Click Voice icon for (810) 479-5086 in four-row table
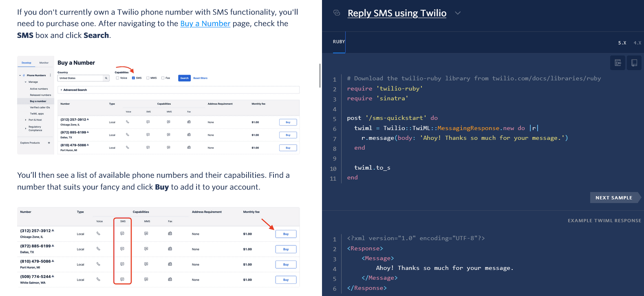 [x=98, y=264]
